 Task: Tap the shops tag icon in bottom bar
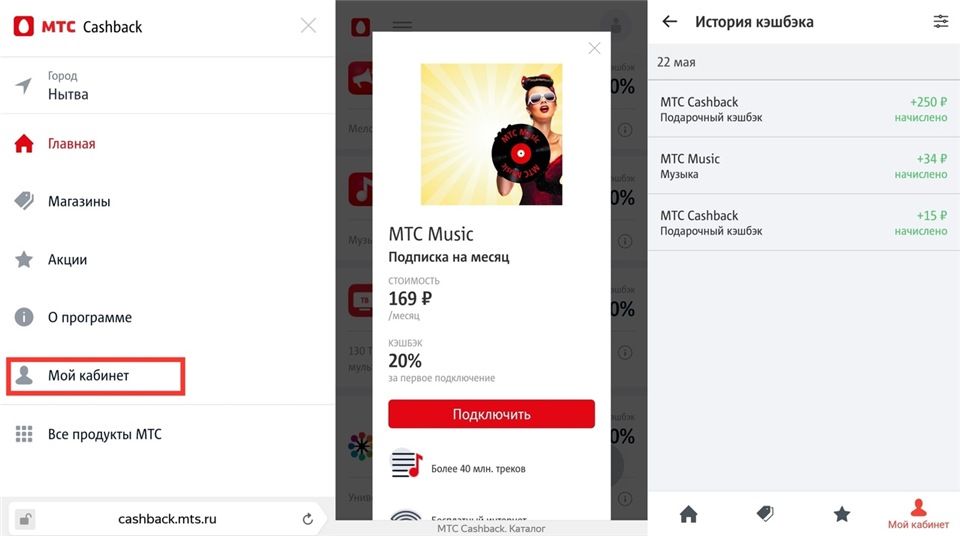[765, 514]
